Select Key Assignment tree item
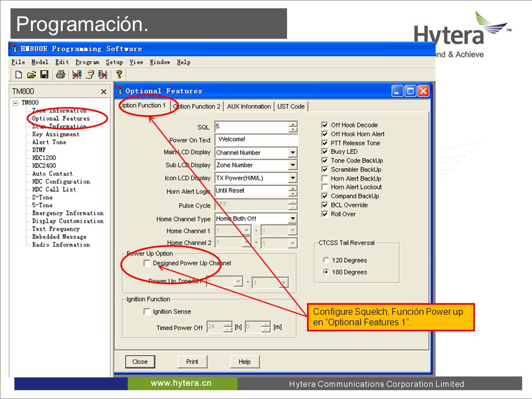 tap(55, 134)
